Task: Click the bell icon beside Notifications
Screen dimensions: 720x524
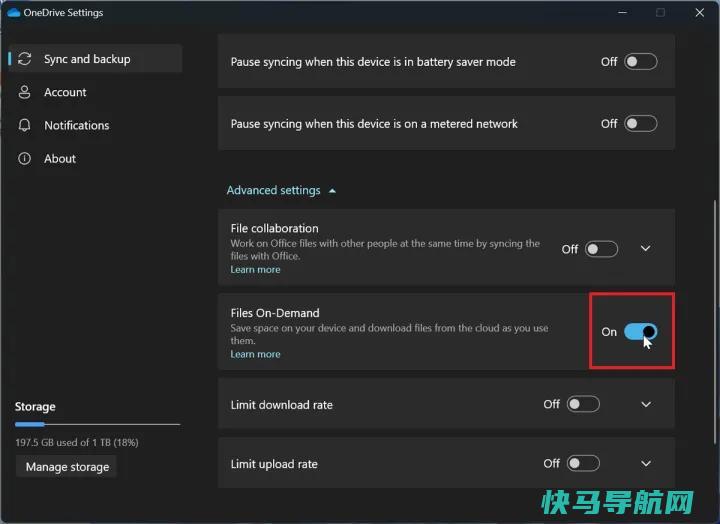Action: click(x=24, y=125)
